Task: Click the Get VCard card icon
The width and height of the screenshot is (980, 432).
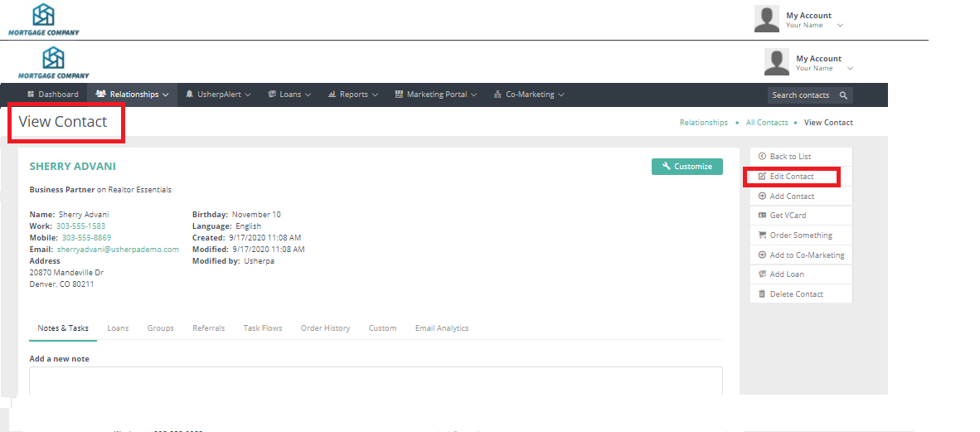Action: pyautogui.click(x=762, y=216)
